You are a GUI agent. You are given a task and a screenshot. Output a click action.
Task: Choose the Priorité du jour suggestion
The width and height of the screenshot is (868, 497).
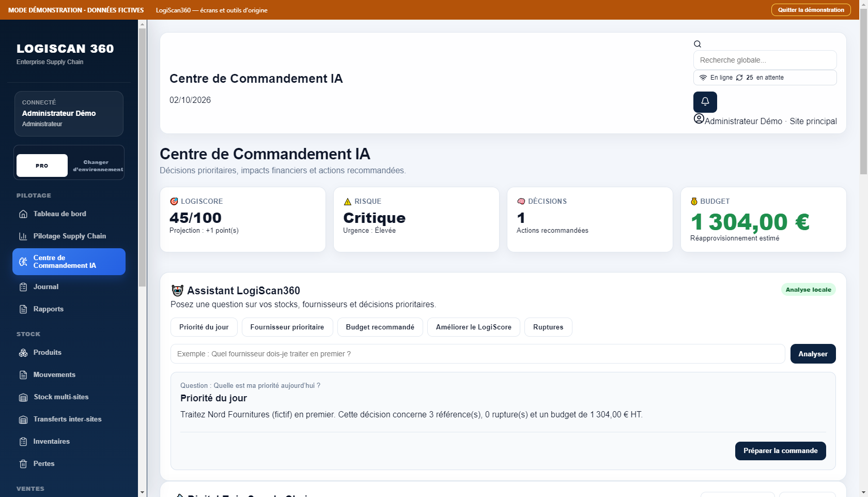point(204,327)
